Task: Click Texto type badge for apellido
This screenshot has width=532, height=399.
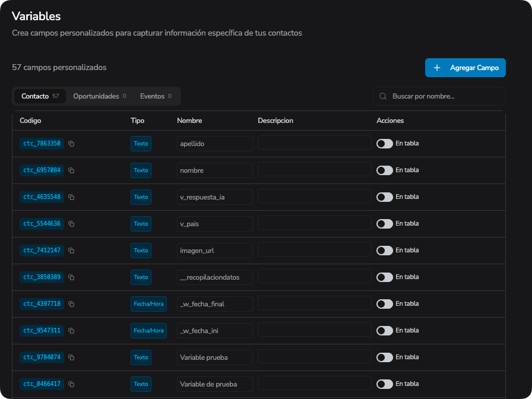Action: pos(141,144)
